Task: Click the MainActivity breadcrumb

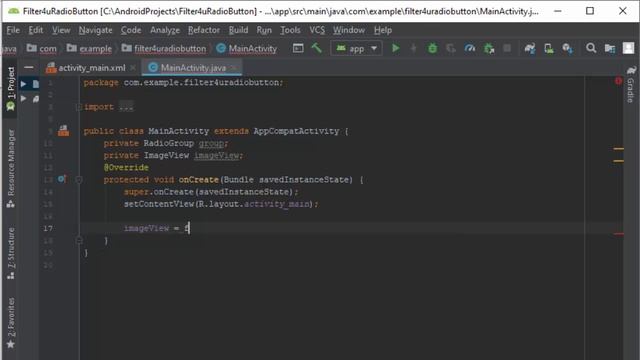Action: (x=247, y=49)
